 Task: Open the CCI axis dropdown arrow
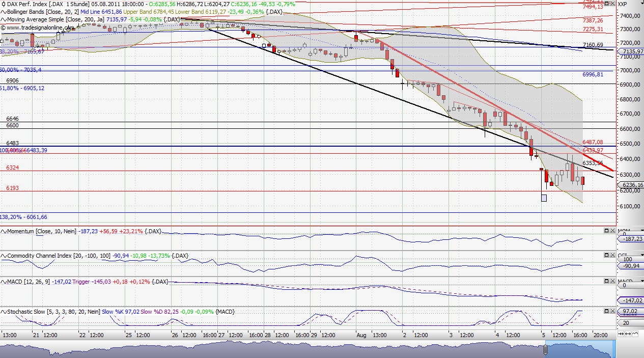click(641, 255)
